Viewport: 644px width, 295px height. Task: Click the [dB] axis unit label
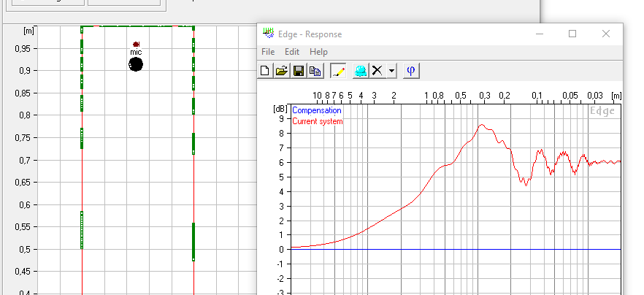(280, 109)
